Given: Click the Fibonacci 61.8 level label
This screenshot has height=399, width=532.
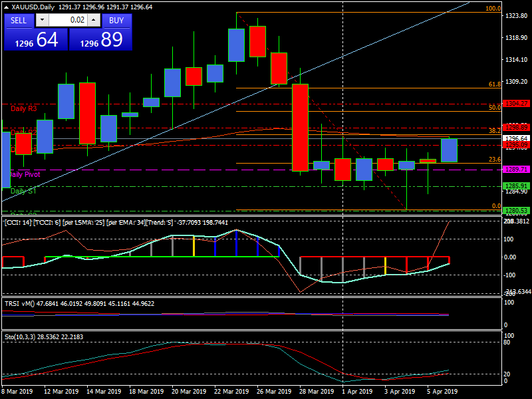Looking at the screenshot, I should 494,84.
